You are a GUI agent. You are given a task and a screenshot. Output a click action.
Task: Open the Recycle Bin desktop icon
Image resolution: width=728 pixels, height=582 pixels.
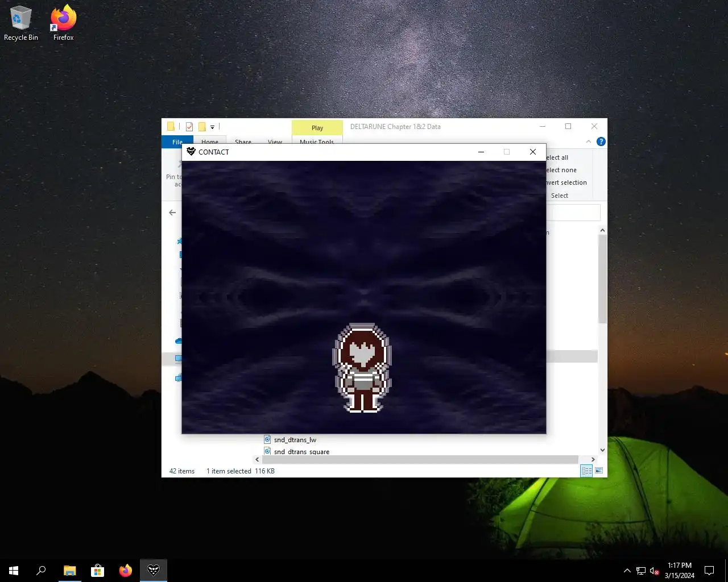[x=21, y=23]
